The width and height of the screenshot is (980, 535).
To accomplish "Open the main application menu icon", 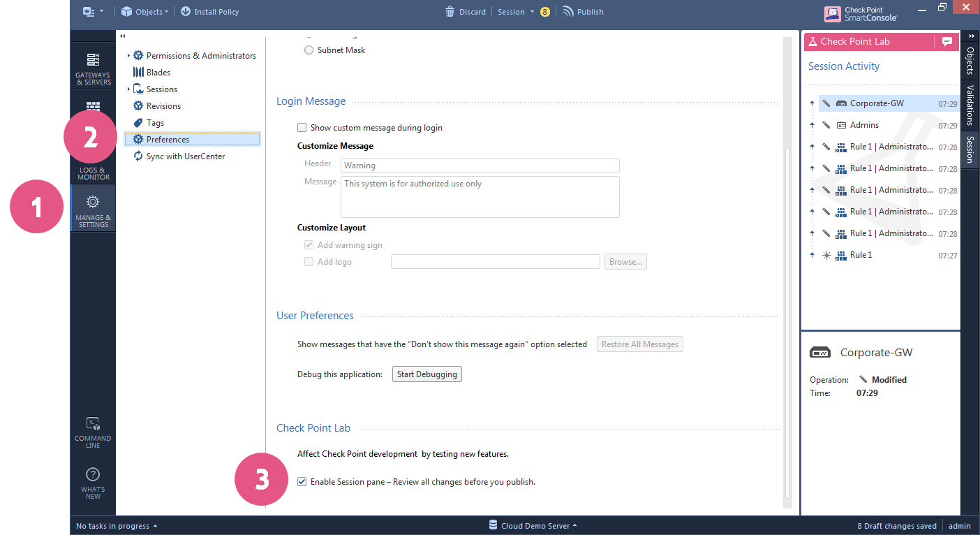I will click(x=89, y=12).
